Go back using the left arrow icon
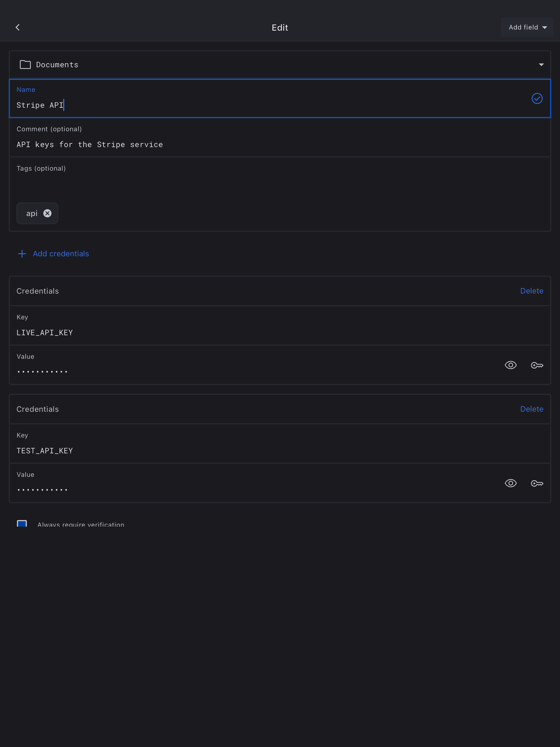The height and width of the screenshot is (747, 560). tap(17, 27)
